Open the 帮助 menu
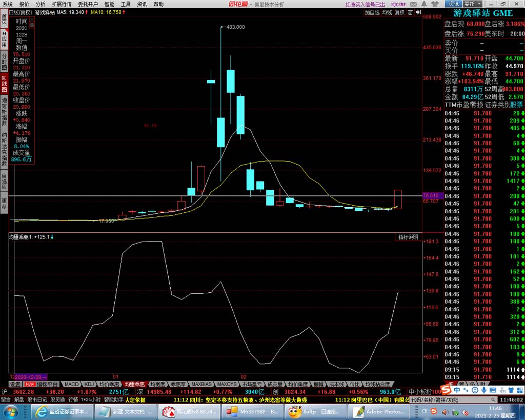This screenshot has height=420, width=525. [158, 4]
